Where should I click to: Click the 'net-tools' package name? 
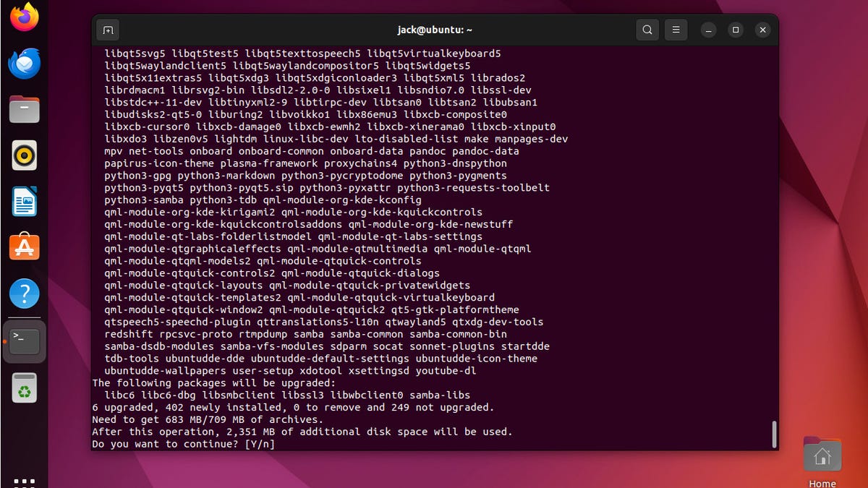(156, 151)
